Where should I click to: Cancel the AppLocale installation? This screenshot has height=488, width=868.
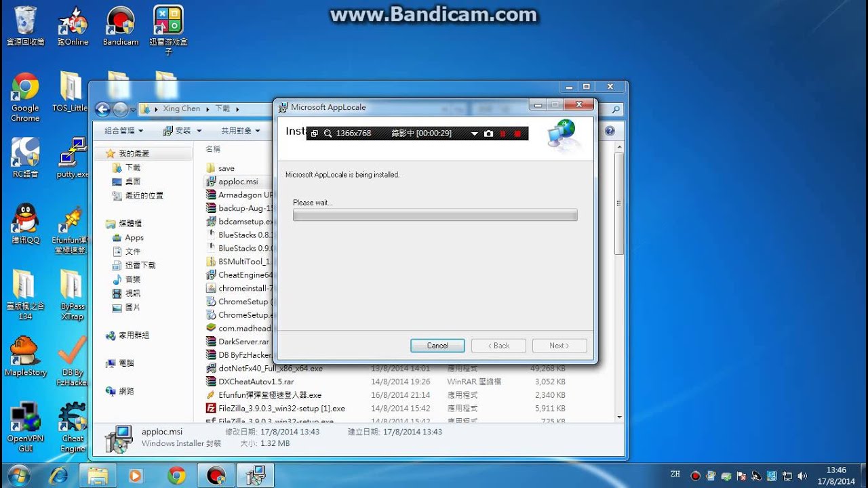coord(437,346)
